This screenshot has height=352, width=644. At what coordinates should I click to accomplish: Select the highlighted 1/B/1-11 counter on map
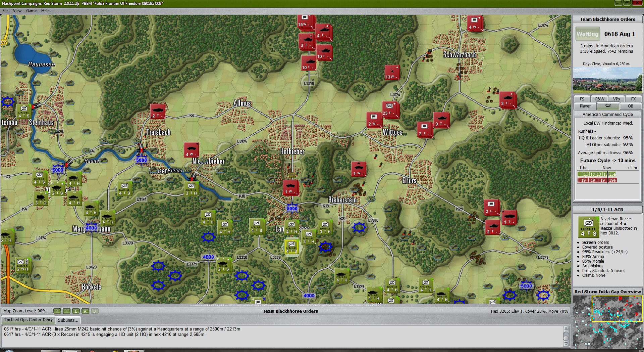pyautogui.click(x=291, y=247)
